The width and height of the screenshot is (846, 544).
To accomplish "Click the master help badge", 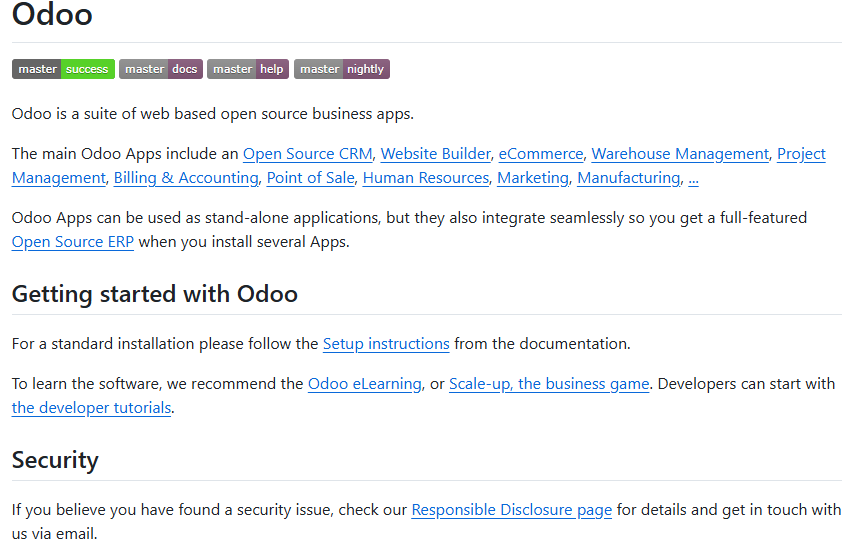I will tap(247, 69).
